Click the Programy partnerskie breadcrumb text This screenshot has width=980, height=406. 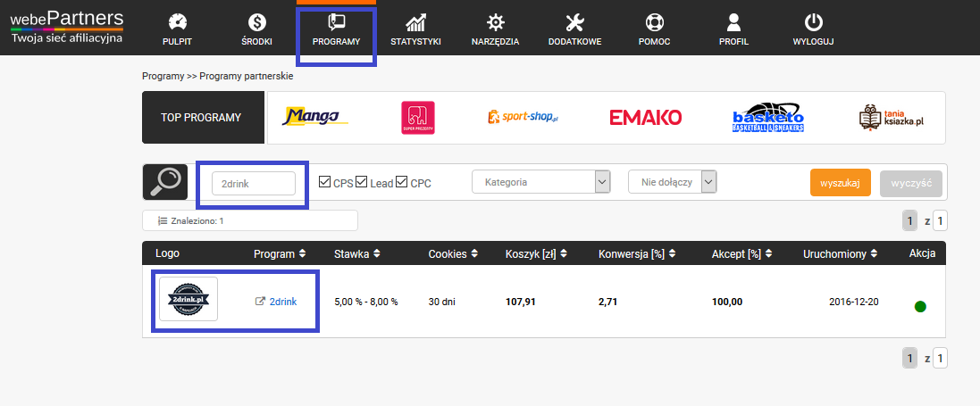[x=247, y=76]
